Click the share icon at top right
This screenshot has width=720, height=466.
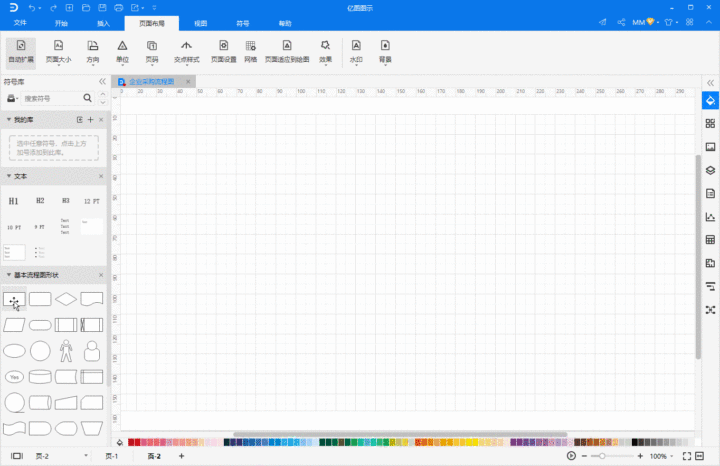[621, 22]
